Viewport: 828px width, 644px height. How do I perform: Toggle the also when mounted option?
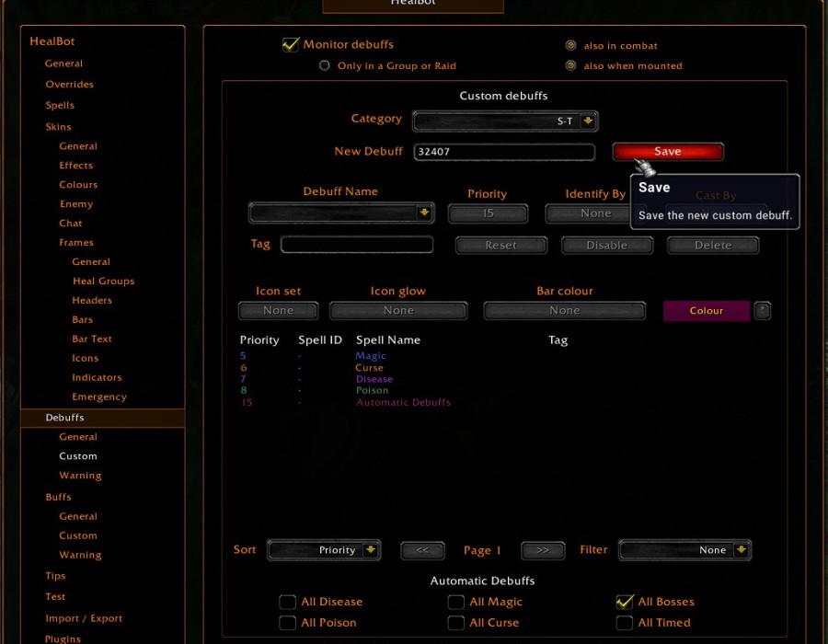click(x=570, y=65)
